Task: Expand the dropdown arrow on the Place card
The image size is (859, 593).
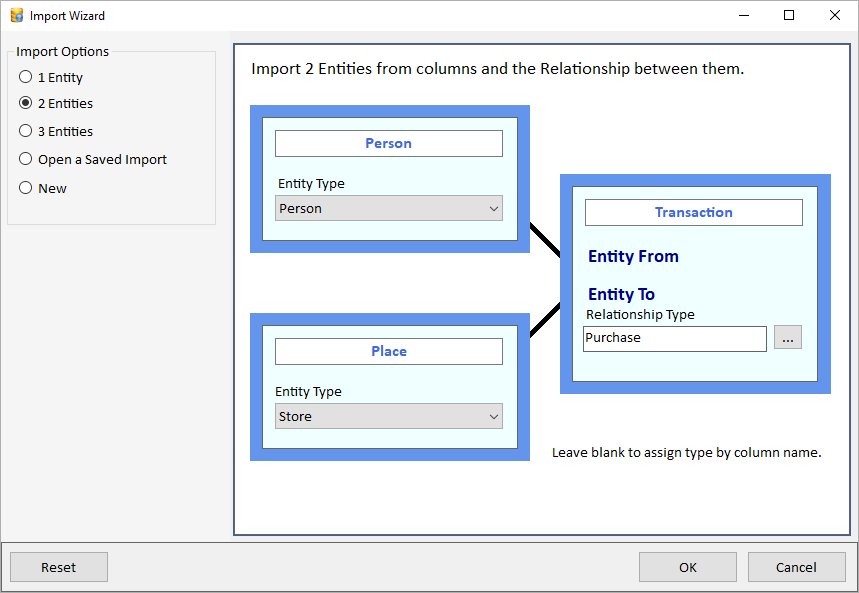Action: pyautogui.click(x=494, y=416)
